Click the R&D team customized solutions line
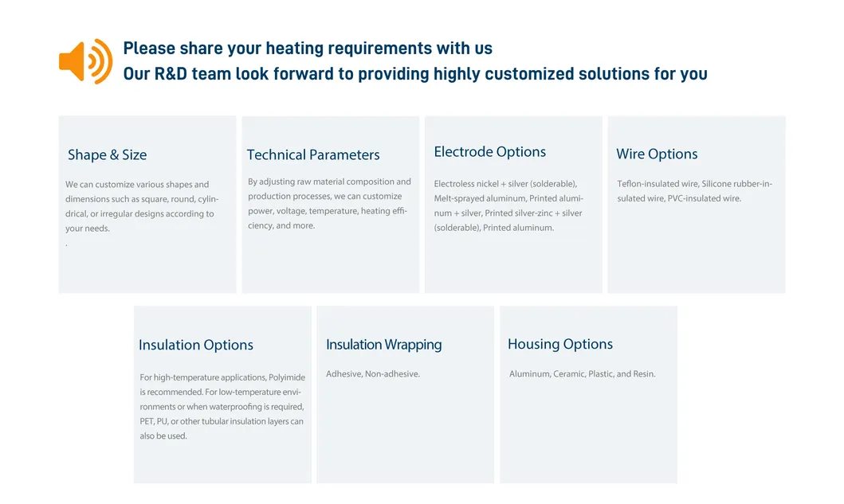 coord(414,74)
